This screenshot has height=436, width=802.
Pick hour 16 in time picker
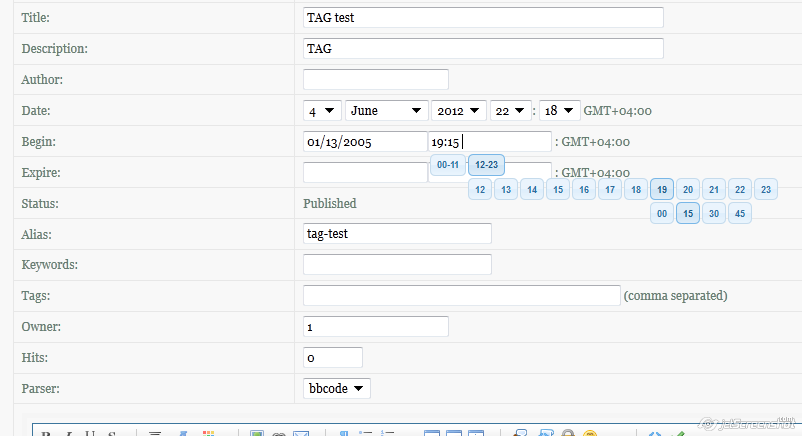[584, 189]
